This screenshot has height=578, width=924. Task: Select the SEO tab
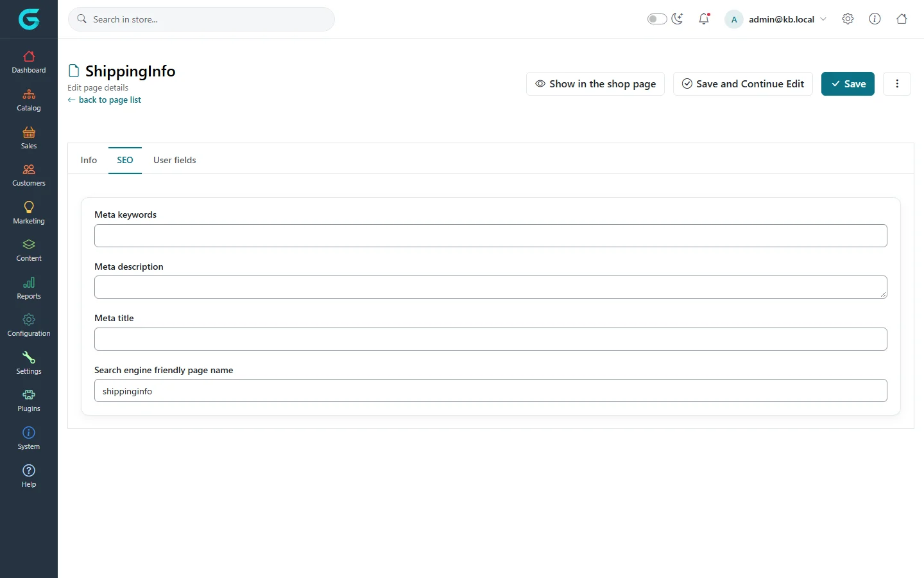click(125, 160)
